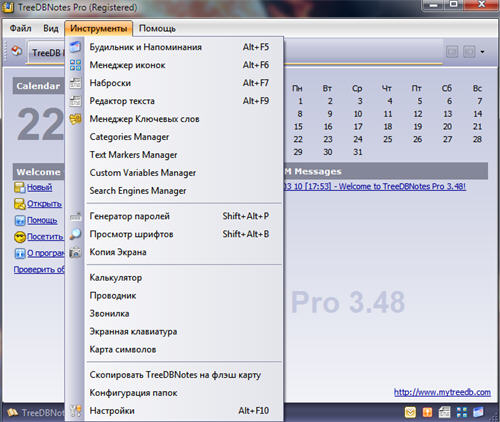The width and height of the screenshot is (500, 422).
Task: Click the keywords manager key icon
Action: (75, 119)
